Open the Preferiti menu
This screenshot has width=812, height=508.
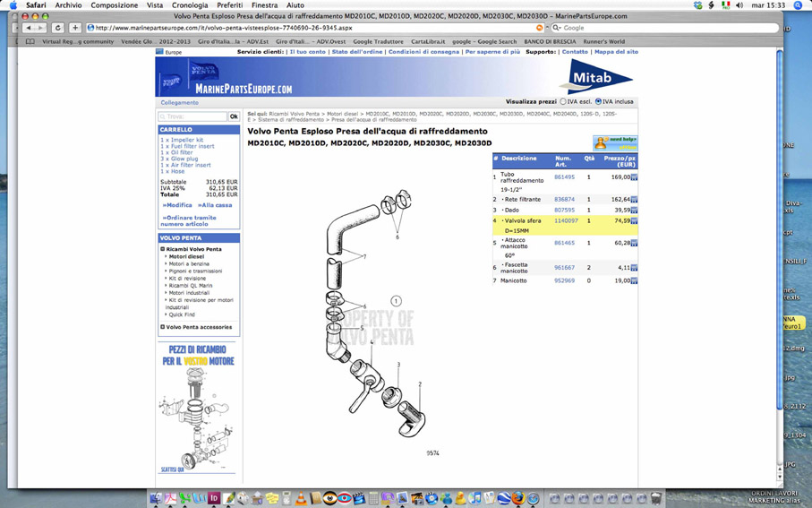click(230, 5)
